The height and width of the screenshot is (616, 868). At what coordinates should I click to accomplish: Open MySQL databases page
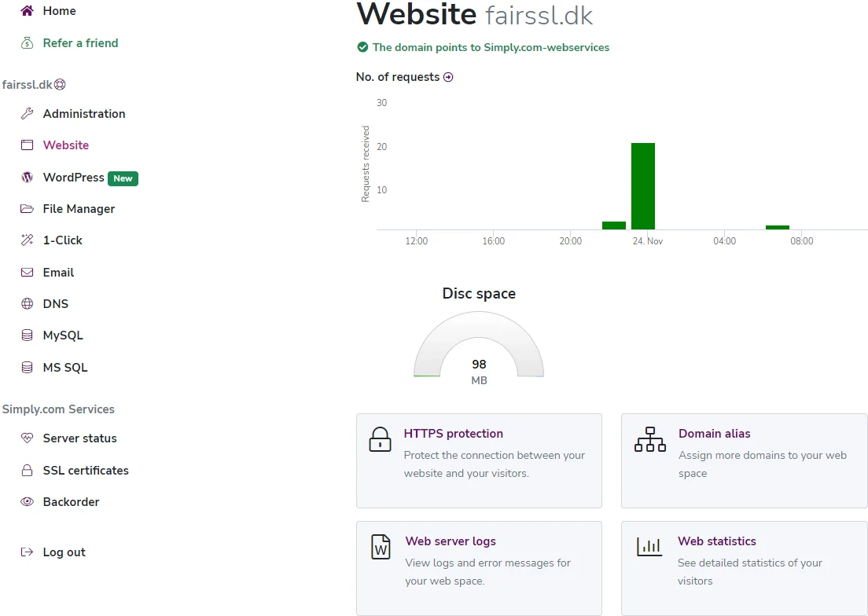[x=63, y=335]
